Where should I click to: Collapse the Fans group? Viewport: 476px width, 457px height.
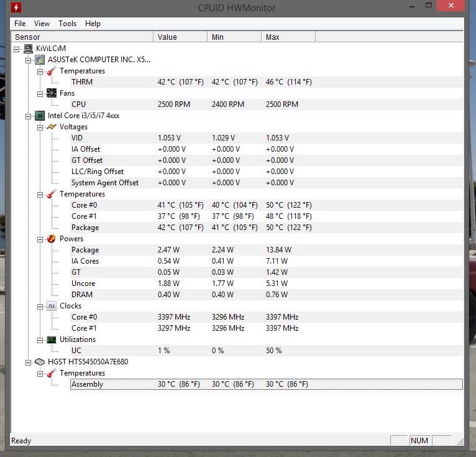pyautogui.click(x=40, y=94)
